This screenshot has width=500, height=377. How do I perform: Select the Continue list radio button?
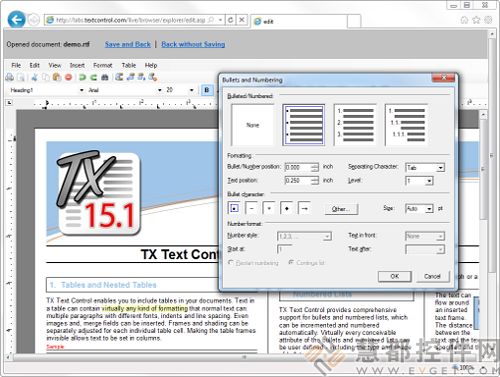click(291, 263)
